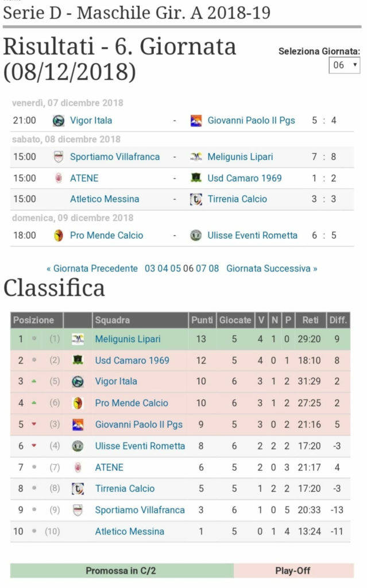Go to Giornata Successiva
367x588 pixels.
272,269
